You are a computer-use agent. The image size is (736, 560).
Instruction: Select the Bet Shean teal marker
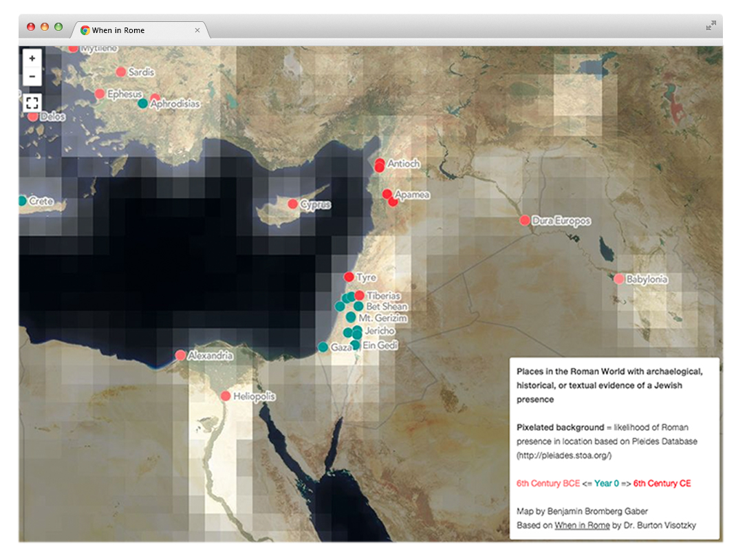358,307
